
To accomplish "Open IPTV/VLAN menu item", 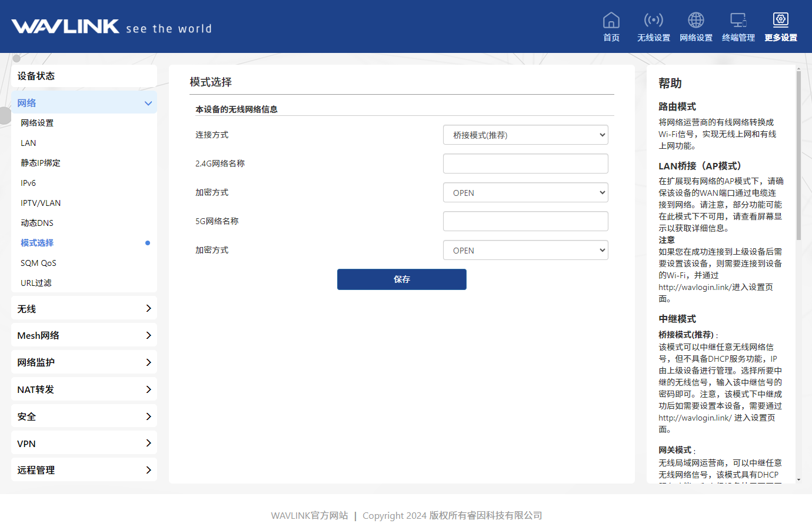I will click(x=41, y=203).
